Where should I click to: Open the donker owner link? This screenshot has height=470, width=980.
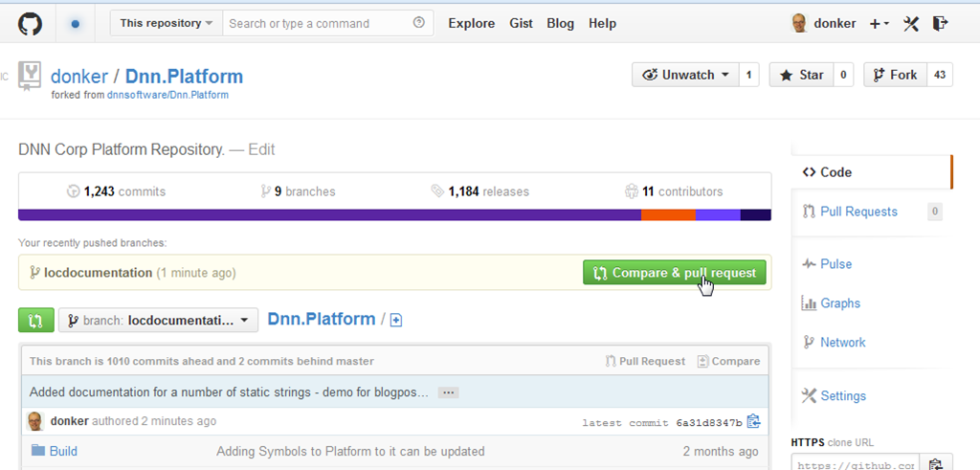tap(79, 77)
